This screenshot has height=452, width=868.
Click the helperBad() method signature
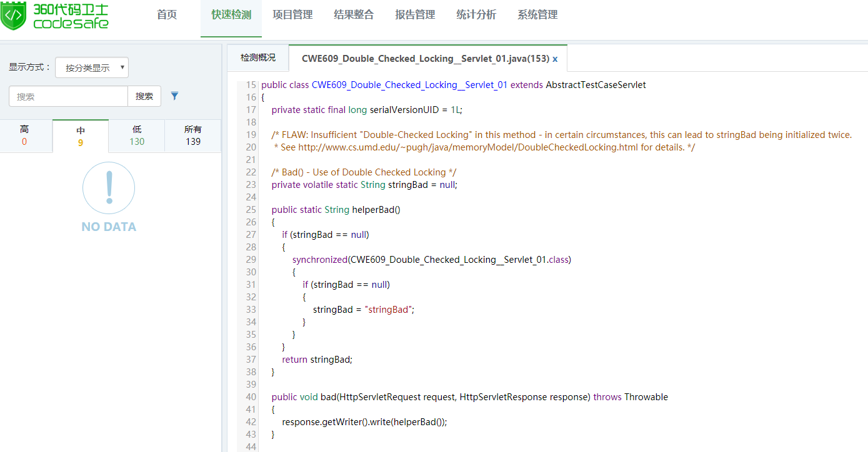tap(336, 210)
